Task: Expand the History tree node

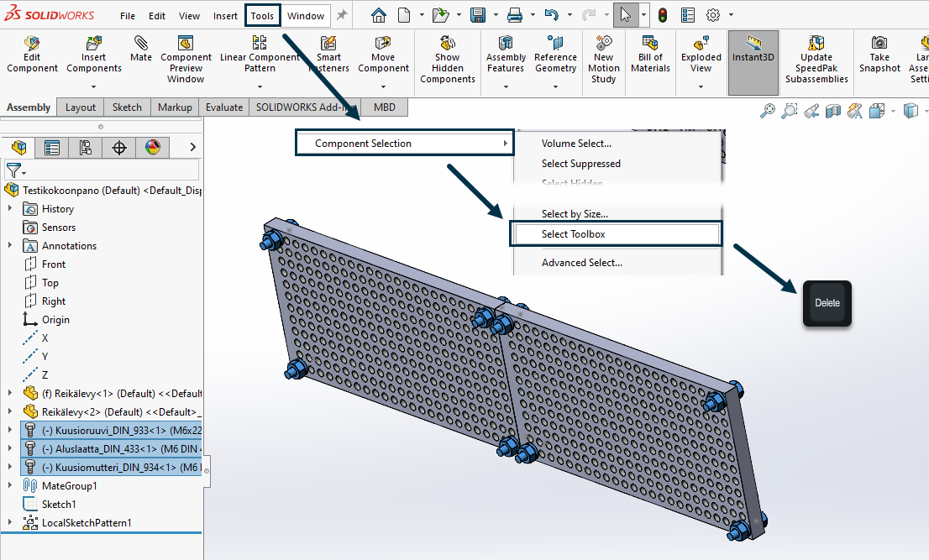Action: pyautogui.click(x=10, y=208)
